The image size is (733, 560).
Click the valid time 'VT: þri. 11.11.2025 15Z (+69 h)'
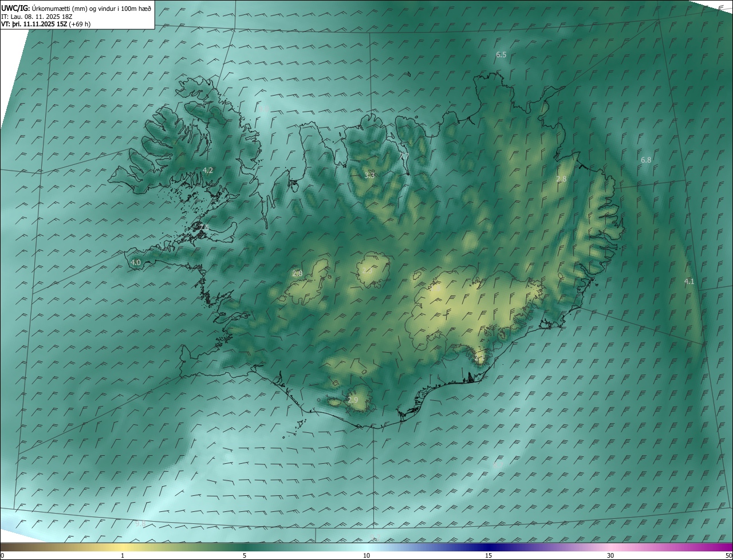46,24
